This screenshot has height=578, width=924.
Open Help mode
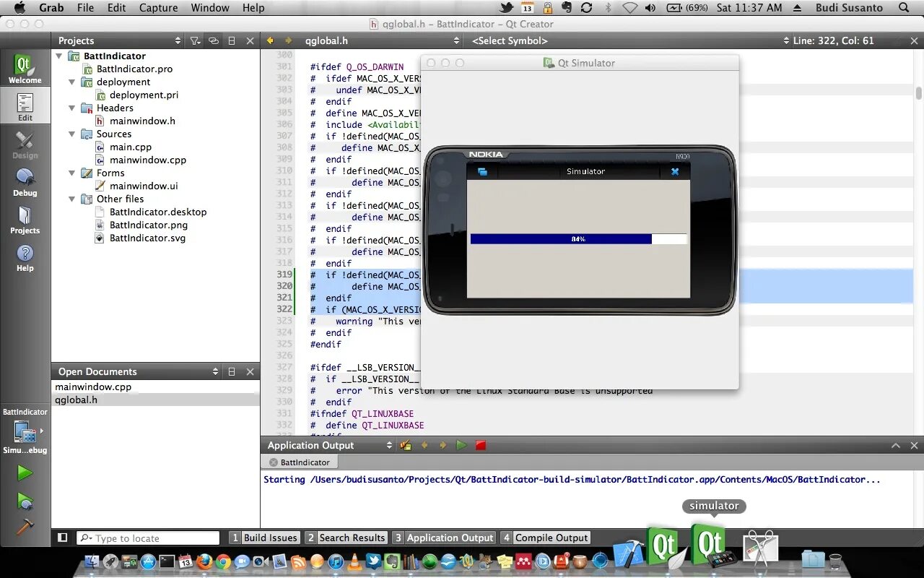(x=25, y=257)
